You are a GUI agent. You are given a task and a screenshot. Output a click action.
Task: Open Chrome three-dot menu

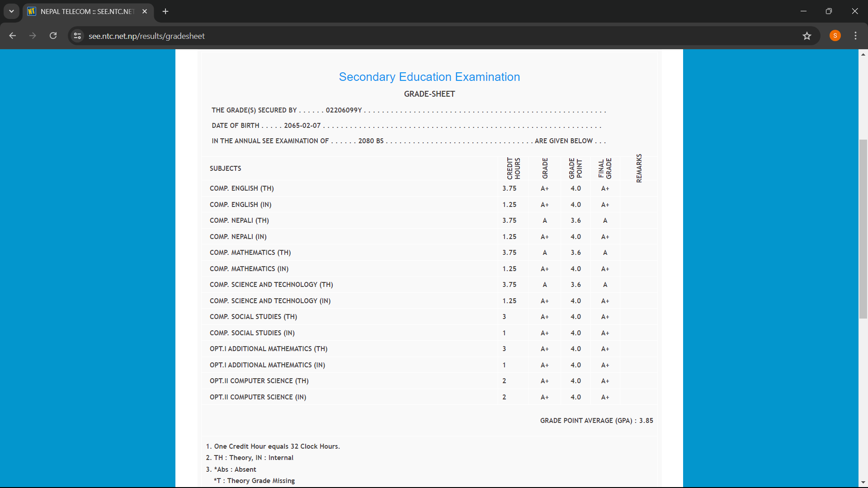[x=855, y=36]
